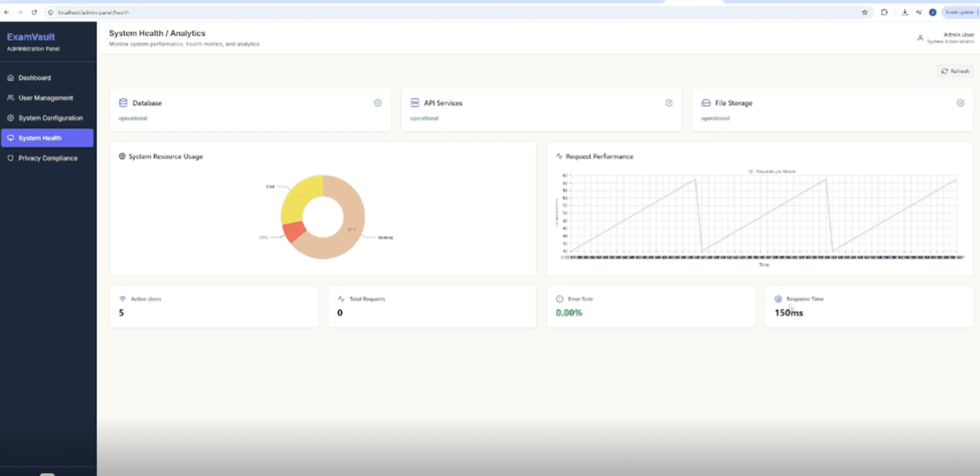Open the browser extensions menu
Screen dimensions: 980x476
885,12
